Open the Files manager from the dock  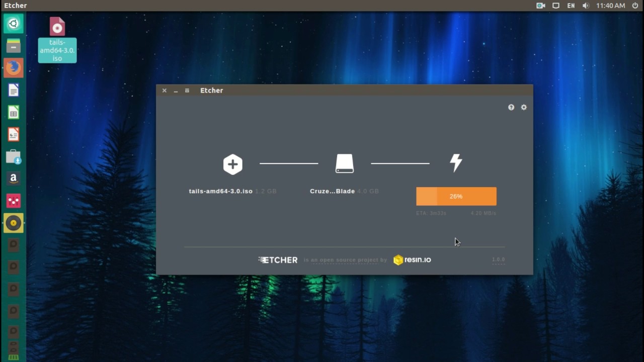click(x=14, y=46)
